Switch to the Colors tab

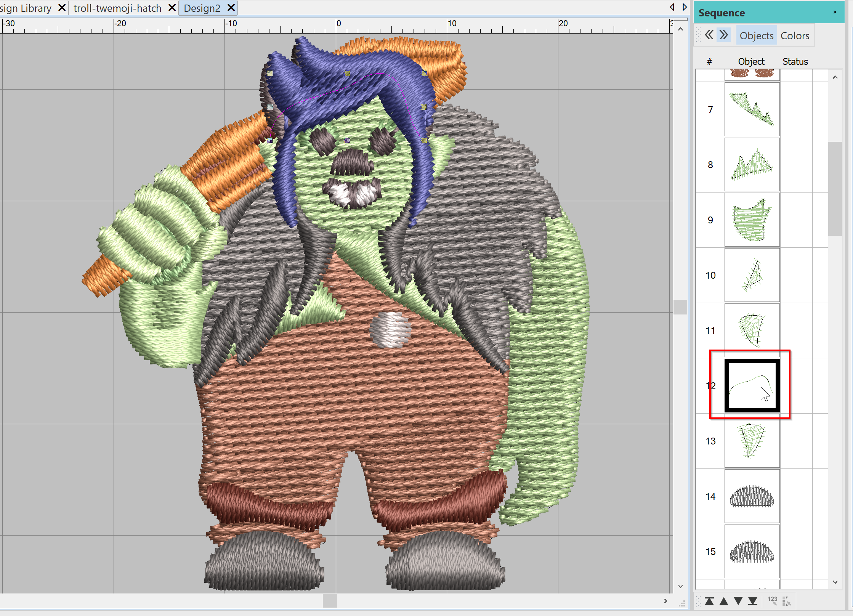click(x=795, y=35)
